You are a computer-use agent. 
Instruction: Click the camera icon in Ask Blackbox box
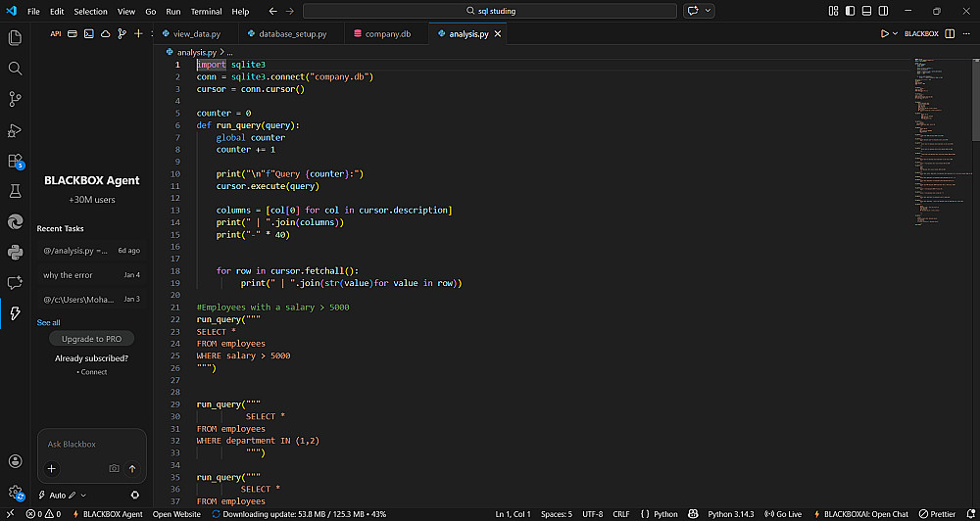(114, 469)
